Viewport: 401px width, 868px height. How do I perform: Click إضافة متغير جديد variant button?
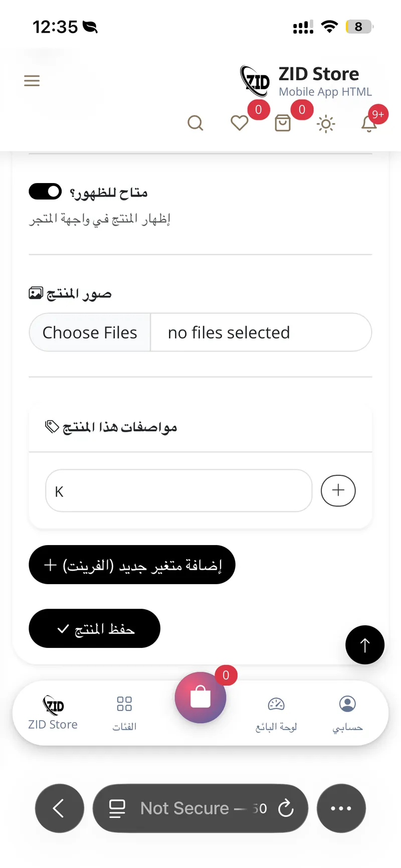[132, 565]
